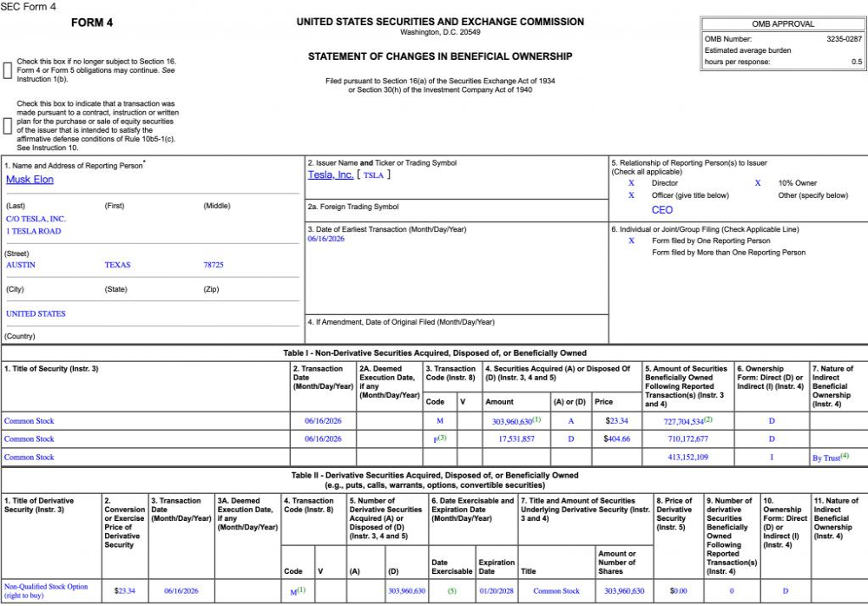Click footnote (2) next to 727,704,534

[708, 419]
